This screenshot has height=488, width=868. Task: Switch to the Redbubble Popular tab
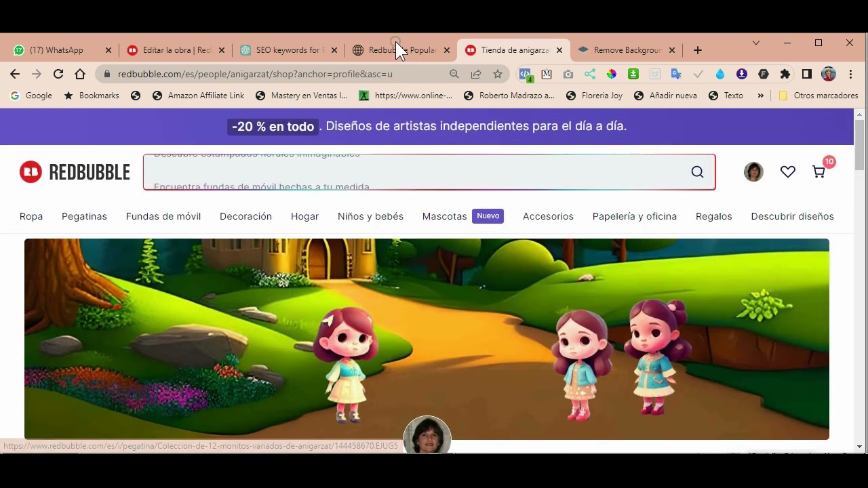[x=401, y=50]
